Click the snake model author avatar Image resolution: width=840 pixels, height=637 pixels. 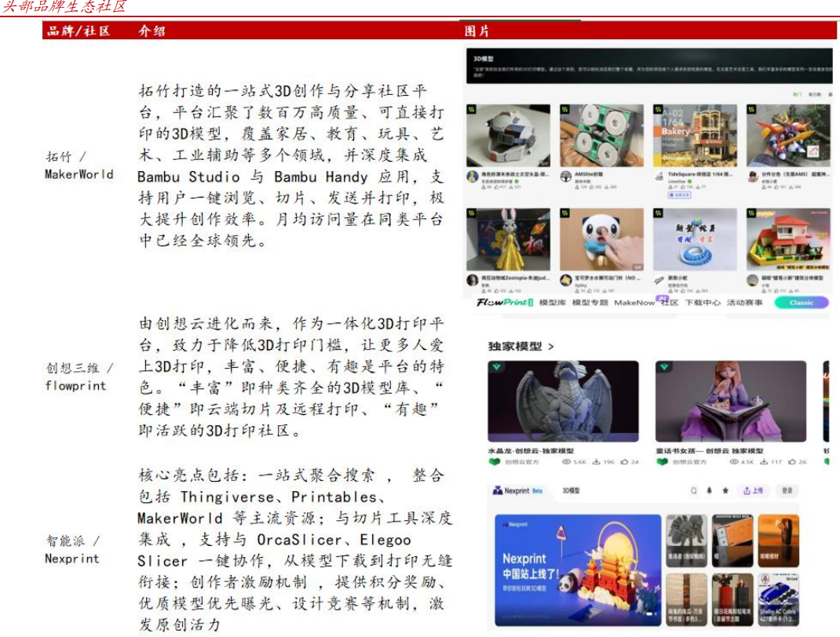659,280
